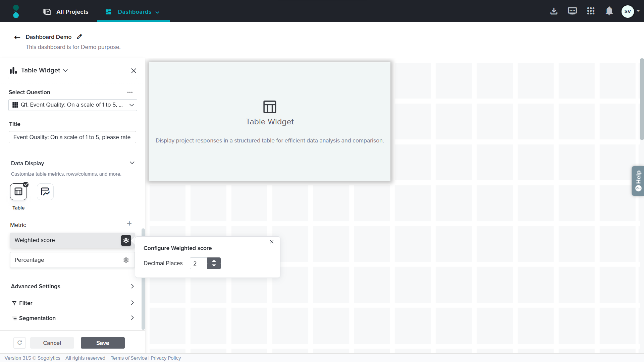
Task: Click the Save button
Action: click(103, 343)
